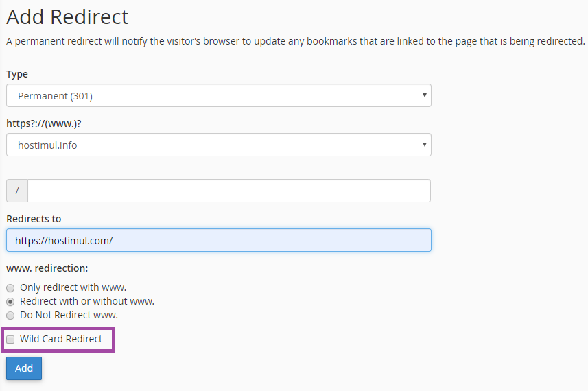Click the 'Redirects to' field label

pyautogui.click(x=34, y=219)
